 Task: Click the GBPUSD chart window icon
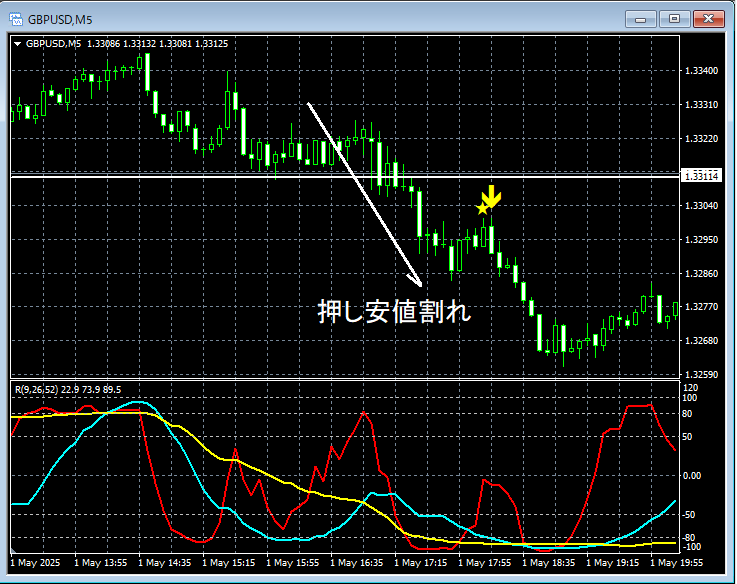tap(16, 19)
